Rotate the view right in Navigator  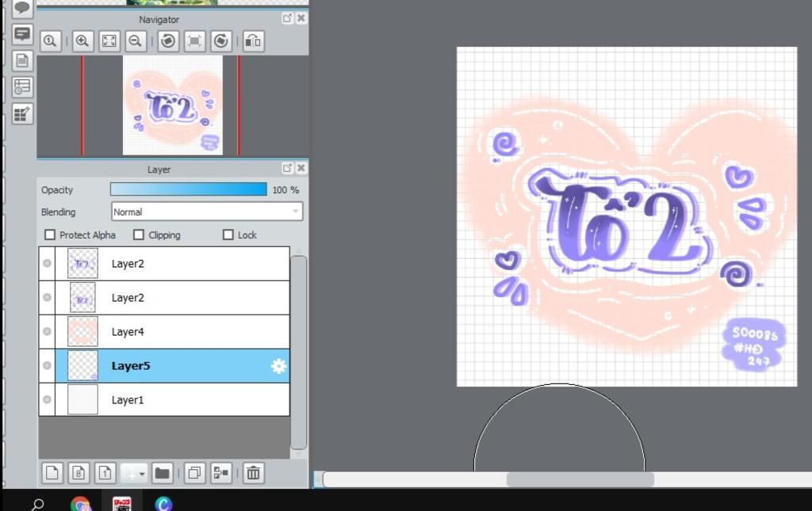221,41
